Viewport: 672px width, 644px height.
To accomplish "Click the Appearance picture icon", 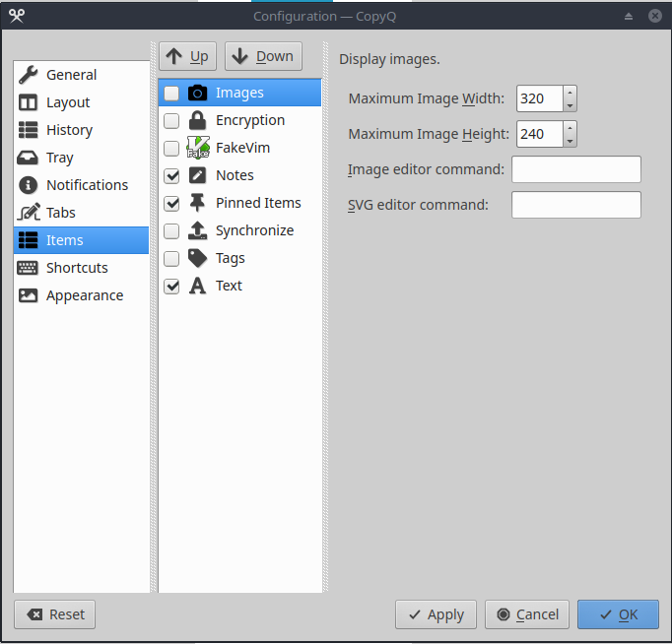I will (x=28, y=295).
